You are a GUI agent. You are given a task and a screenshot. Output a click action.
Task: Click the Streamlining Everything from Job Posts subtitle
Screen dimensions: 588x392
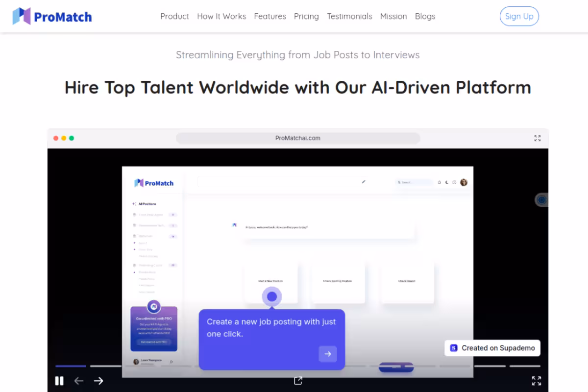pos(298,55)
